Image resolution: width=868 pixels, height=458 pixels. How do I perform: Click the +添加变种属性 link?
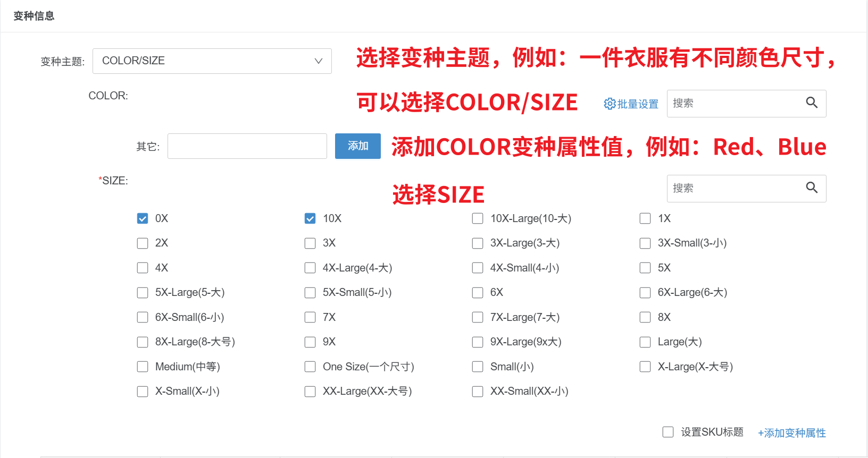tap(791, 433)
